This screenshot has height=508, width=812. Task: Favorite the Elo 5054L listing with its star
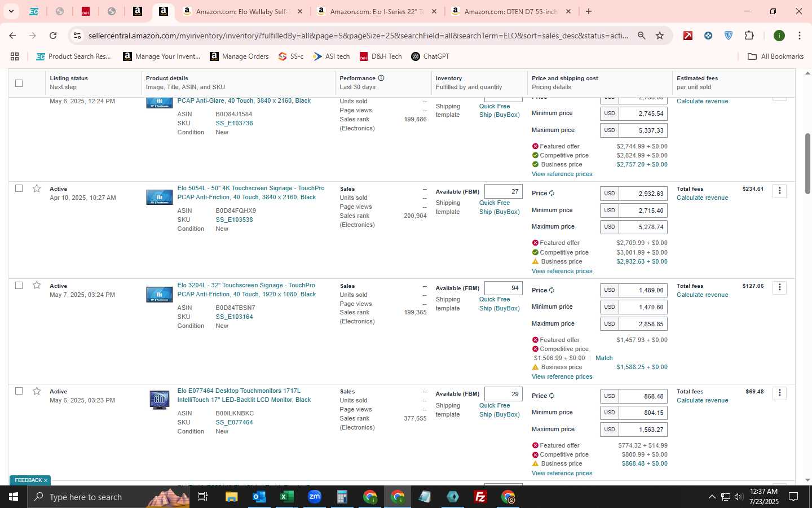[37, 189]
